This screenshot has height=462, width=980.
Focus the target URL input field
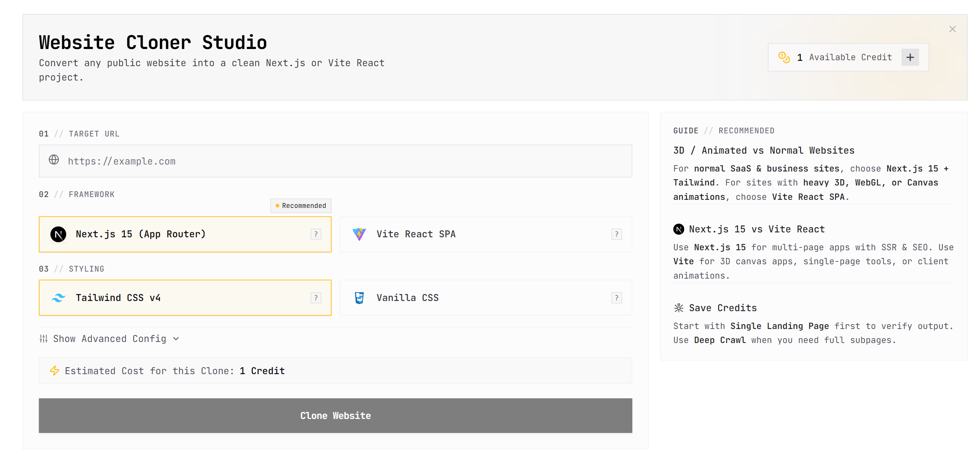[x=335, y=161]
